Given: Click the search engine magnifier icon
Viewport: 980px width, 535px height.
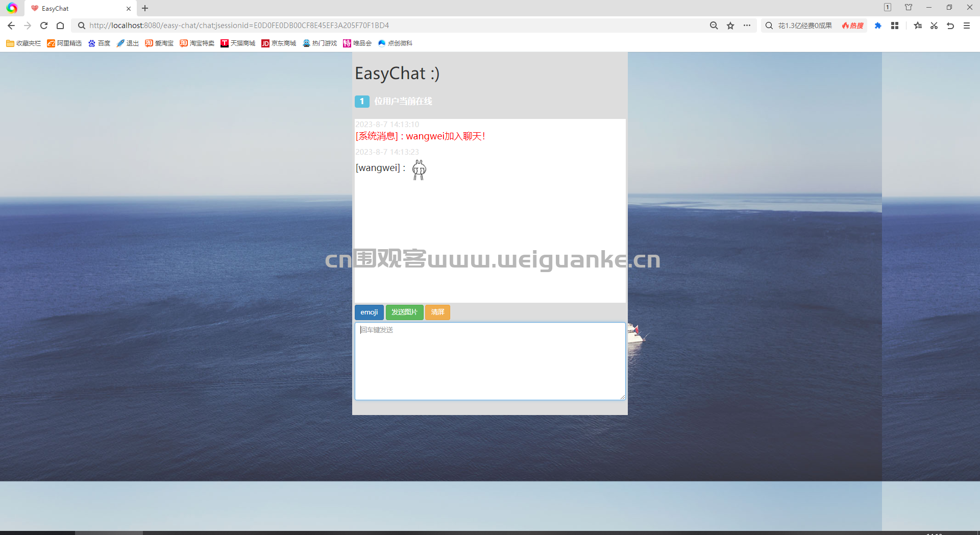Looking at the screenshot, I should click(x=769, y=26).
